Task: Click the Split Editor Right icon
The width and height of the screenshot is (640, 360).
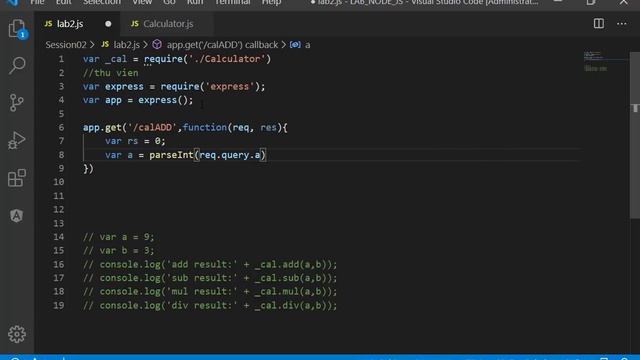Action: [x=599, y=24]
